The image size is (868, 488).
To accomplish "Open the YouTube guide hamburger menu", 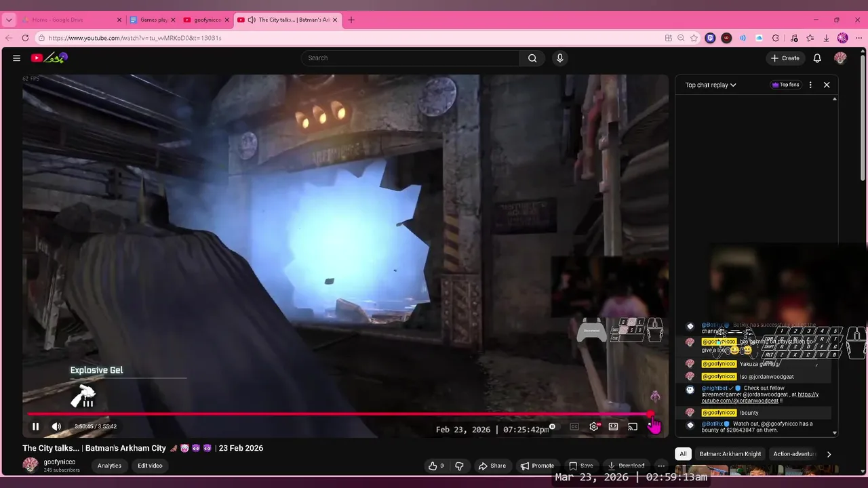I will click(16, 58).
